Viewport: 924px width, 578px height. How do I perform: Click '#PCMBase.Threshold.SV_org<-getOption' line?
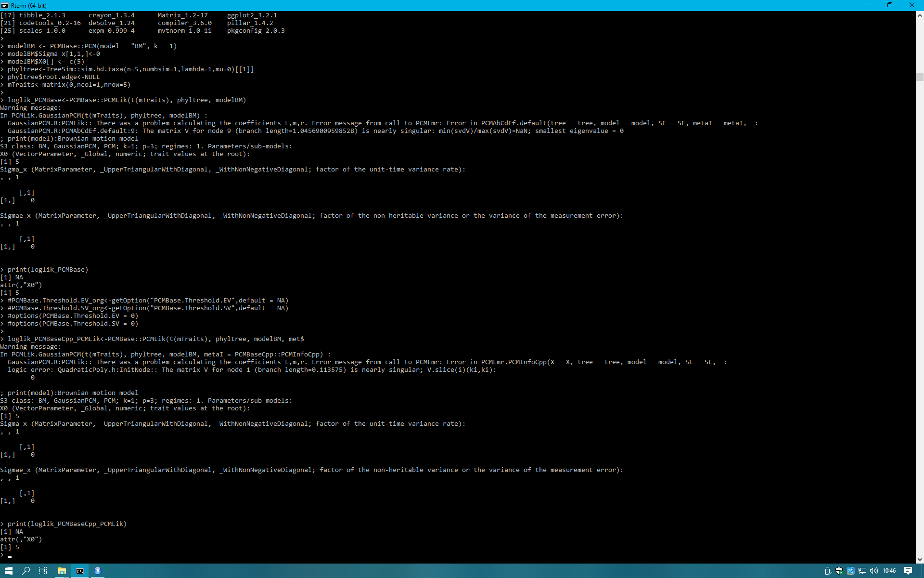(x=148, y=308)
